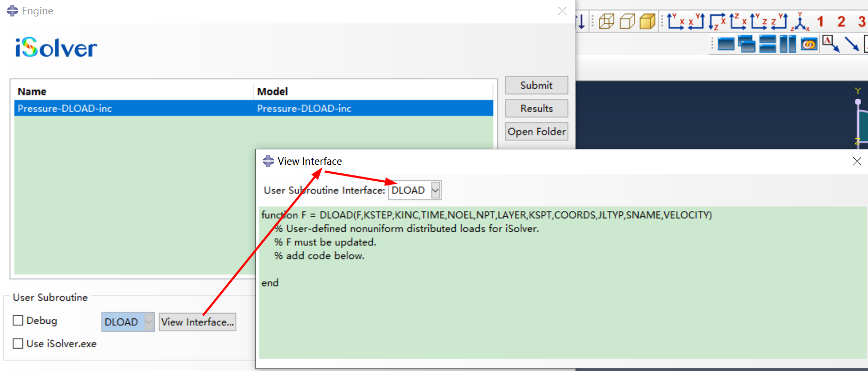Apply the isometric view triad icon
Image resolution: width=868 pixels, height=371 pixels.
(799, 22)
